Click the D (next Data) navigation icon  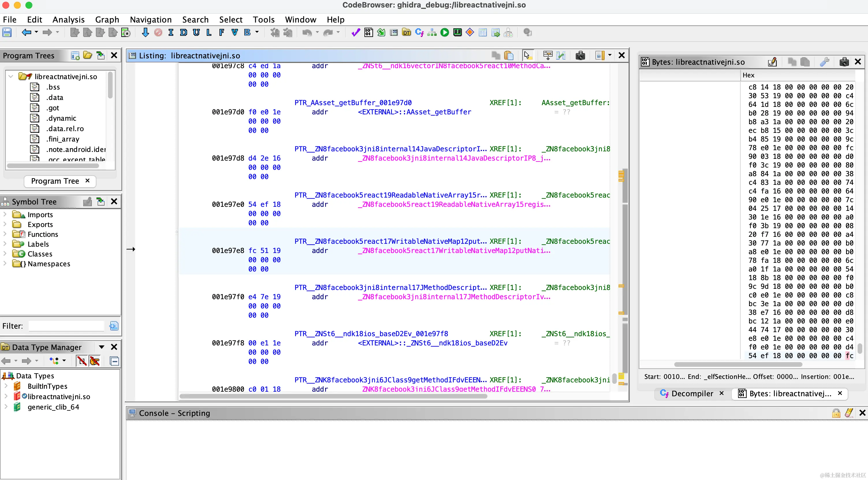[184, 33]
